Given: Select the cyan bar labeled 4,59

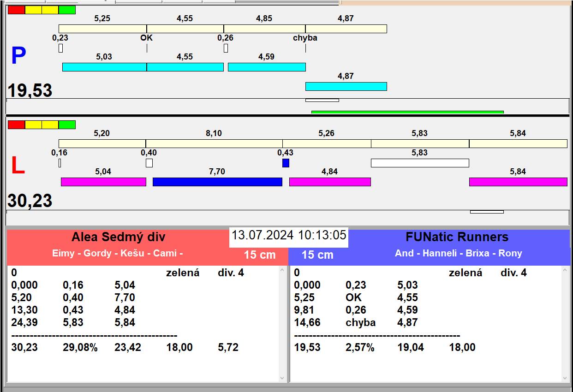Looking at the screenshot, I should pyautogui.click(x=267, y=67).
